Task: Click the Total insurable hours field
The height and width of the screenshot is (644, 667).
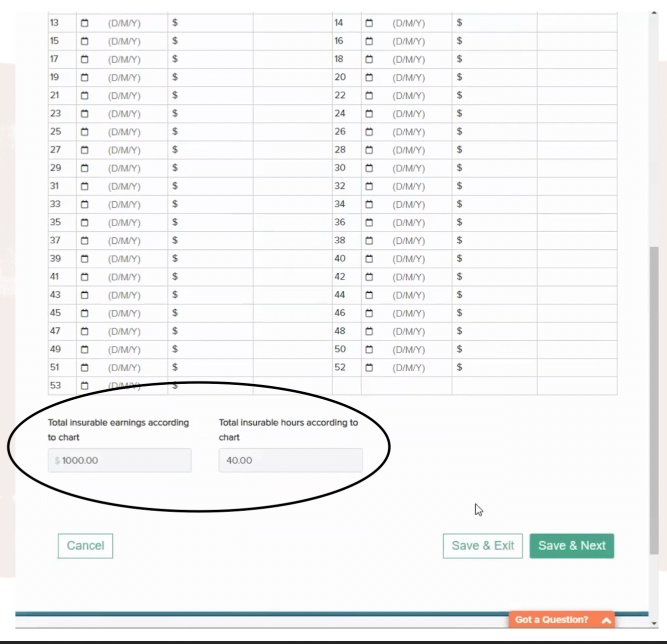Action: coord(290,460)
